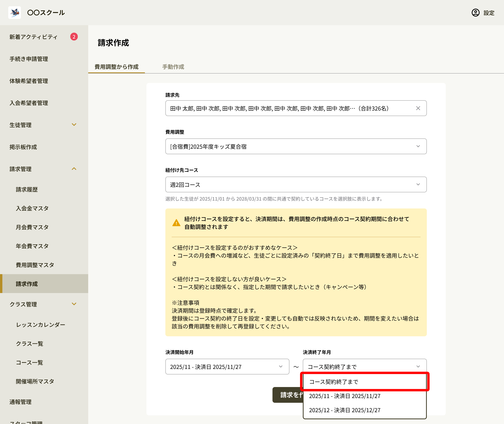Collapse the 請求管理 section chevron
Viewport: 504px width, 424px height.
click(74, 169)
